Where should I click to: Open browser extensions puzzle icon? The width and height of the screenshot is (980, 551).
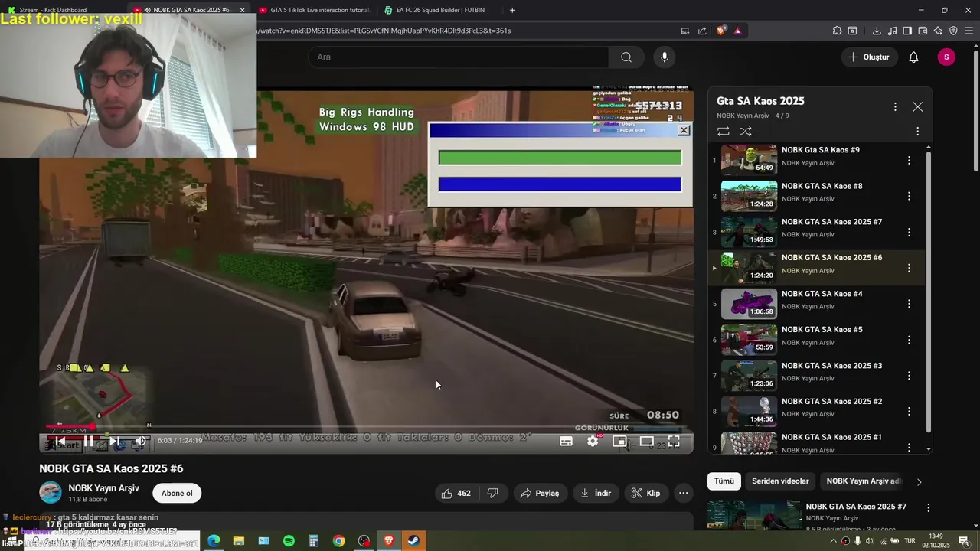[837, 31]
